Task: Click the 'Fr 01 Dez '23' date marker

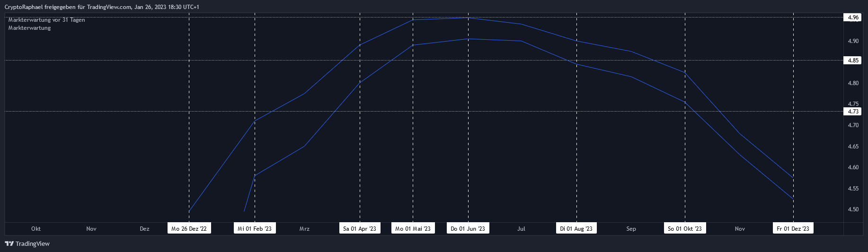Action: [793, 228]
